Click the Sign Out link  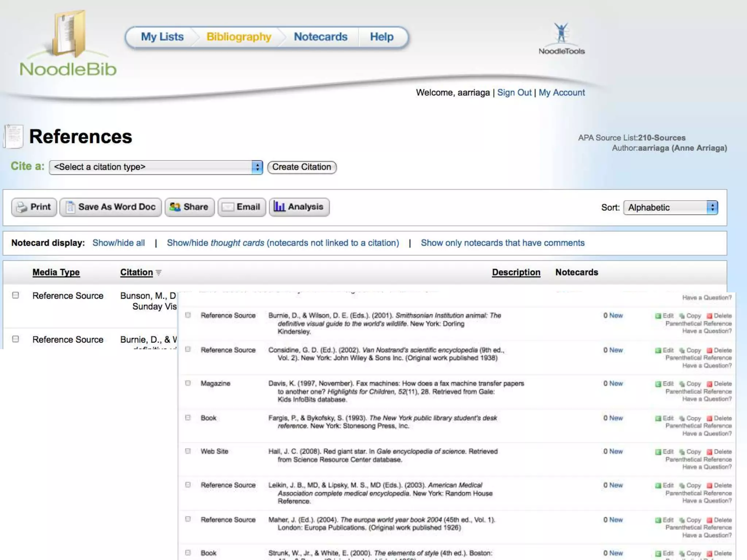click(x=514, y=93)
